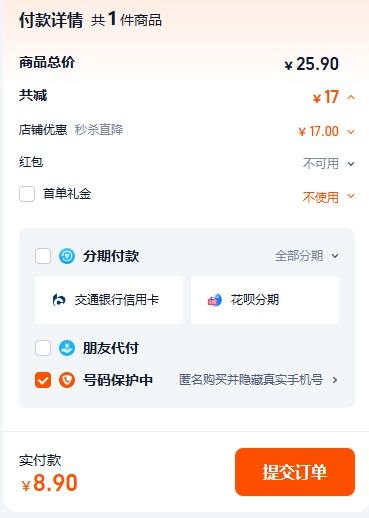Uncheck the 号码保护中 checkbox
The height and width of the screenshot is (518, 369).
(x=43, y=380)
